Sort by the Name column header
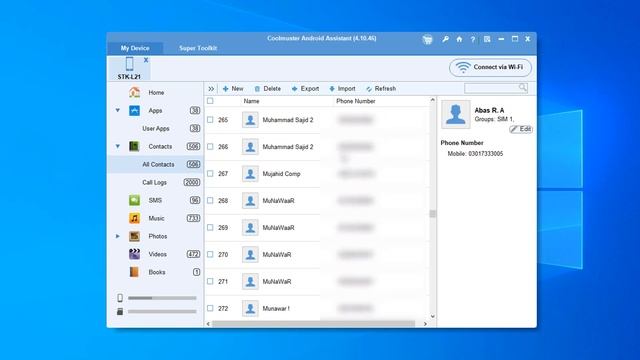640x360 pixels. (251, 101)
